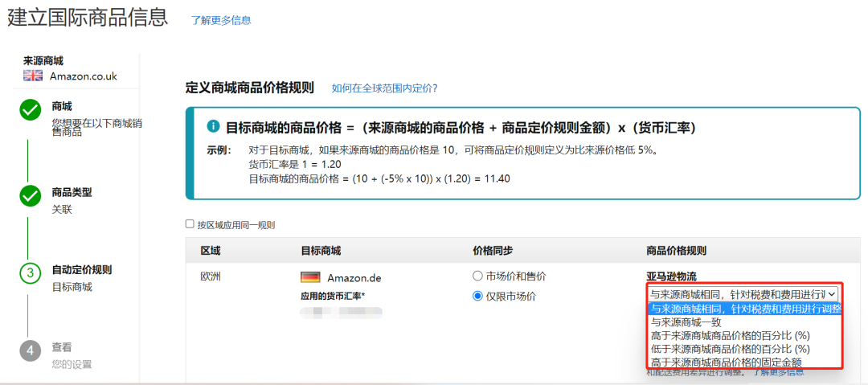
Task: Click Amazon.co.uk source marketplace text
Action: [83, 76]
